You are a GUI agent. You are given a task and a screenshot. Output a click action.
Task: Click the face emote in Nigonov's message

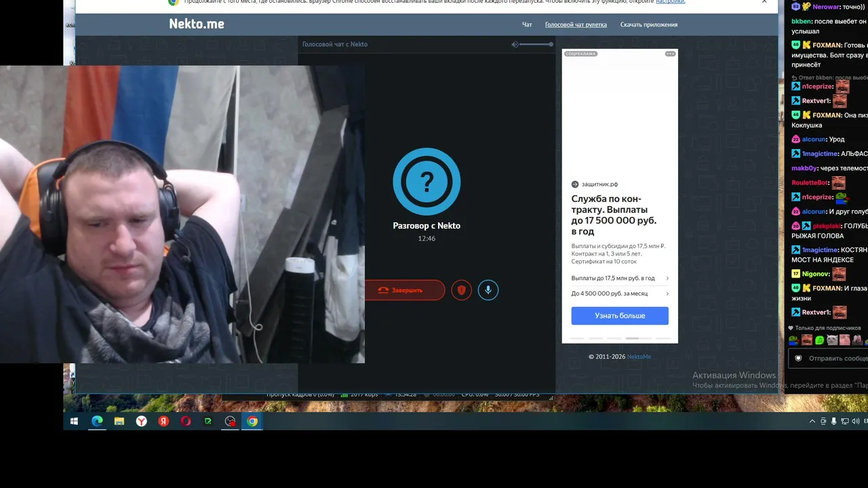(839, 274)
